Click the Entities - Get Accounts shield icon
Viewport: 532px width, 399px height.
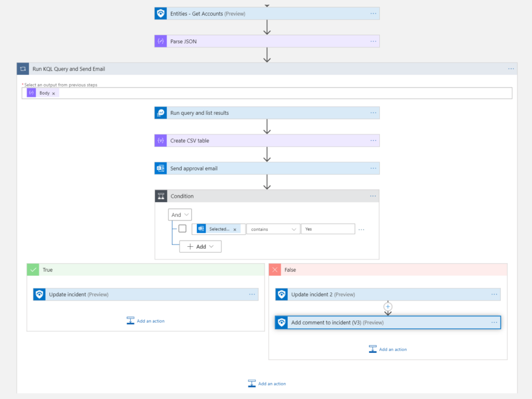coord(161,14)
